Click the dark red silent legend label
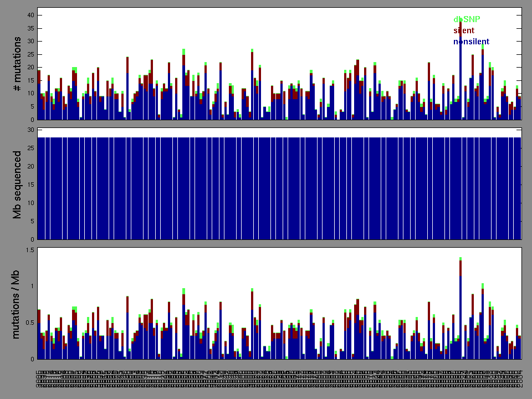This screenshot has height=399, width=532. pos(464,30)
